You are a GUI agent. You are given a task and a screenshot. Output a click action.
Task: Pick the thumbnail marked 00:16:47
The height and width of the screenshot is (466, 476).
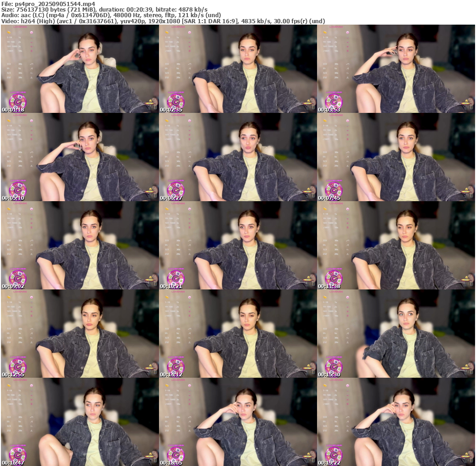tap(80, 422)
